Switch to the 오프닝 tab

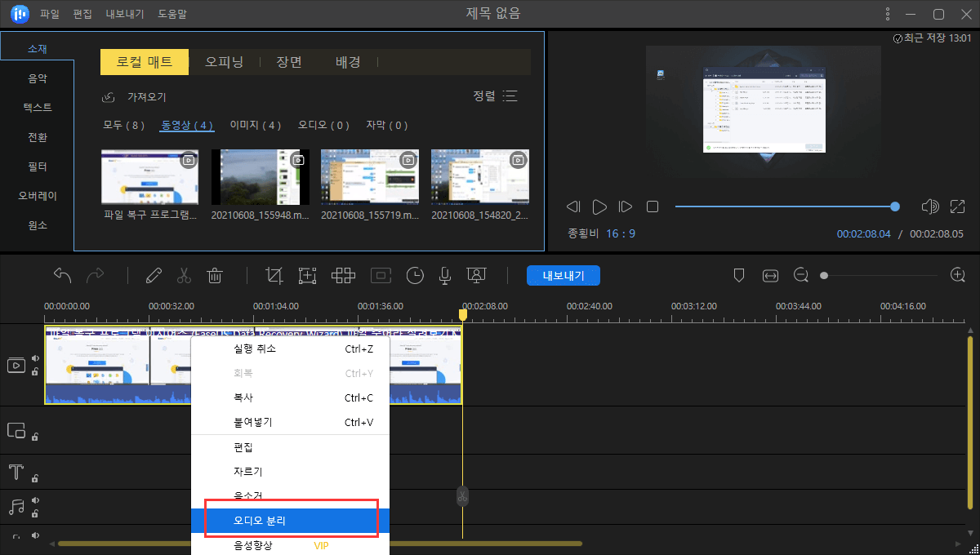(x=224, y=62)
